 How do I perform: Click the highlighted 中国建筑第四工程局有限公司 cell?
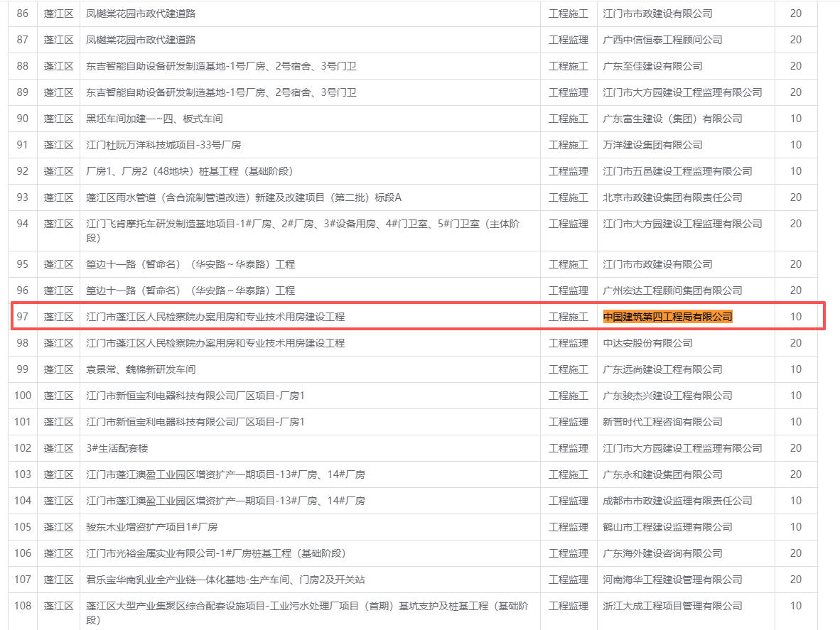(x=667, y=317)
